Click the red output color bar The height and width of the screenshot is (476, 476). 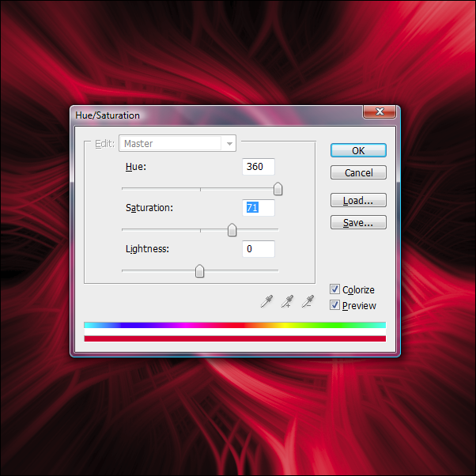(x=234, y=338)
